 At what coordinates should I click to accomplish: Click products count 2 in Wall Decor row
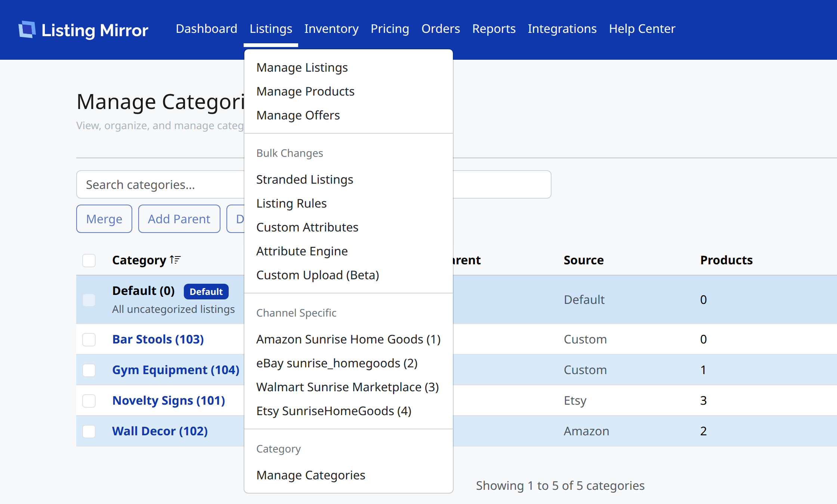[x=703, y=431]
